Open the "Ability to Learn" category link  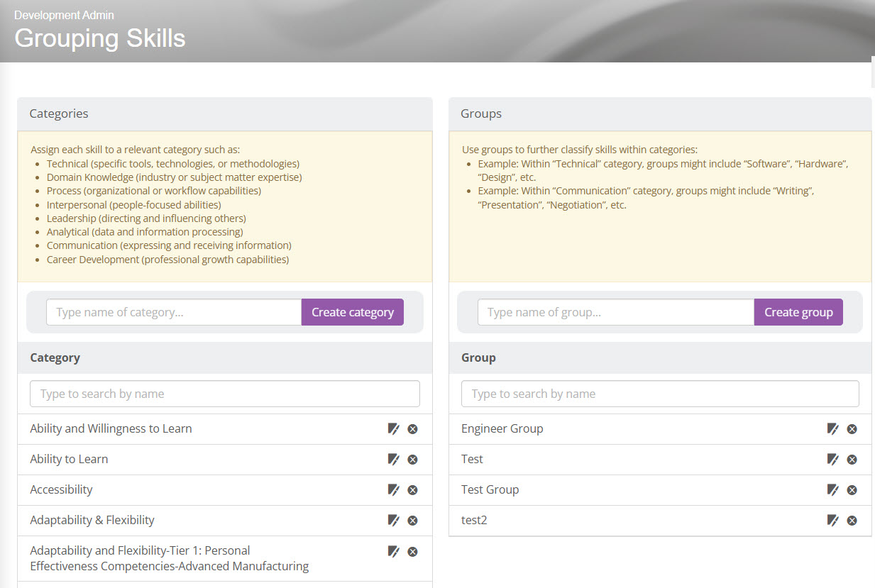click(x=69, y=459)
